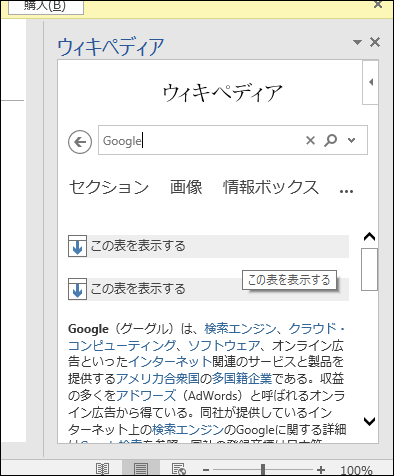Open the インターネット link

point(170,362)
